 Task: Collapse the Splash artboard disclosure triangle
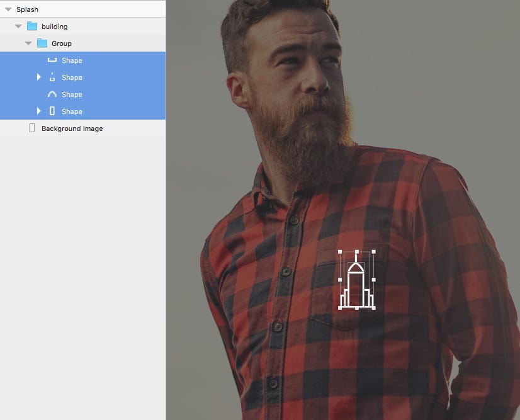click(8, 9)
